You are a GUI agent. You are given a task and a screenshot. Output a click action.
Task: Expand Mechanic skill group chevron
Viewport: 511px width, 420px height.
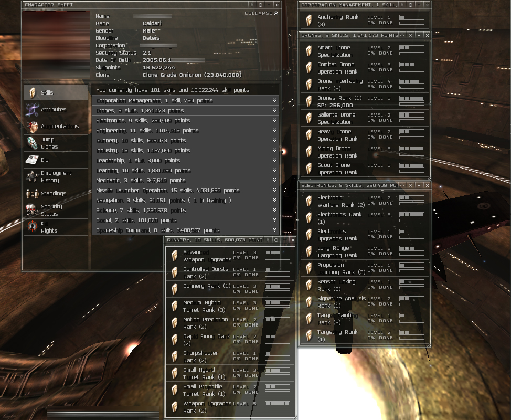(274, 180)
